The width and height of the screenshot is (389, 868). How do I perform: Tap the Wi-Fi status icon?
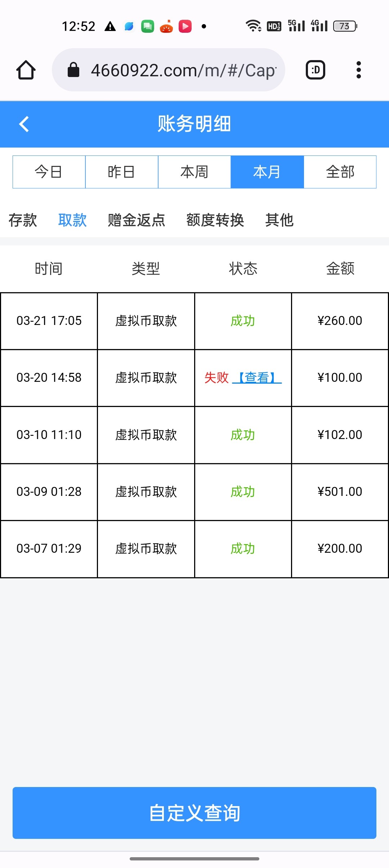coord(253,26)
